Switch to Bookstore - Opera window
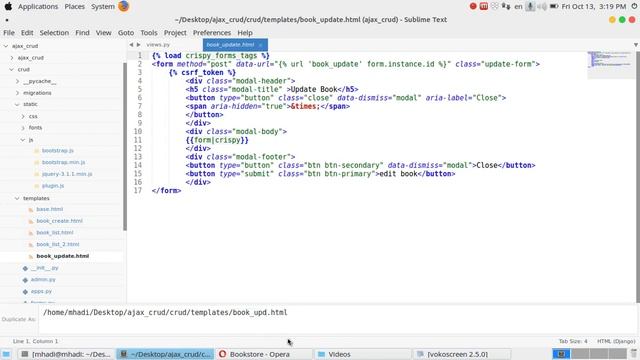Viewport: 640px width, 360px height. click(264, 354)
